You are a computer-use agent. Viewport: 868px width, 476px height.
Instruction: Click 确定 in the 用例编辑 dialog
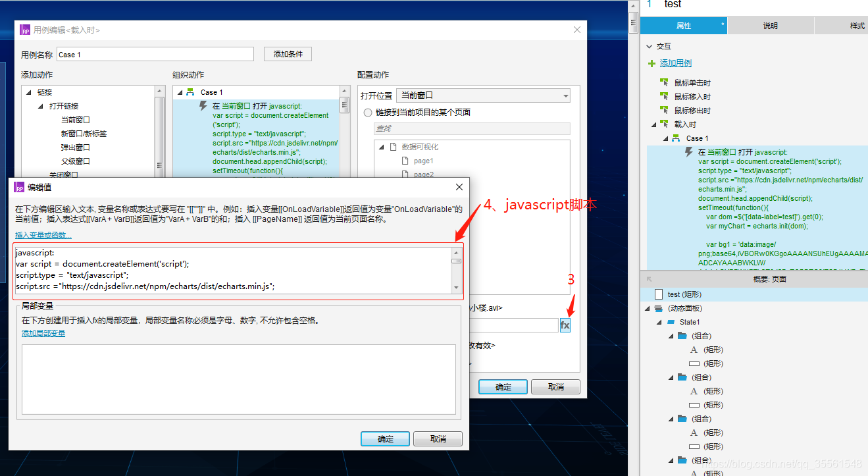click(x=503, y=387)
